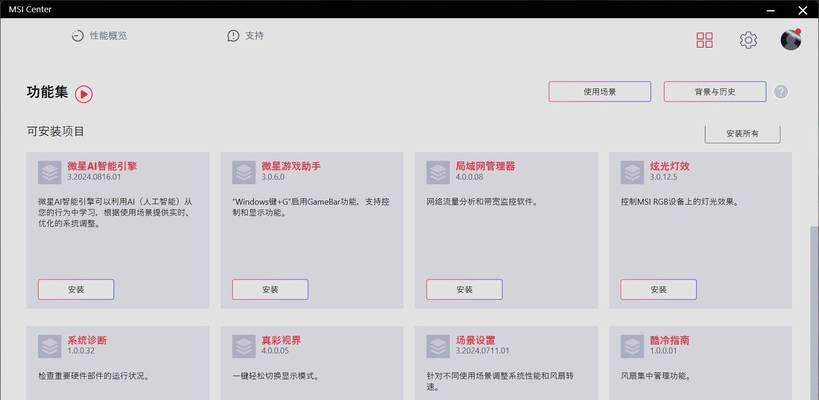
Task: Click the 局域网管理器 stack icon
Action: (438, 172)
